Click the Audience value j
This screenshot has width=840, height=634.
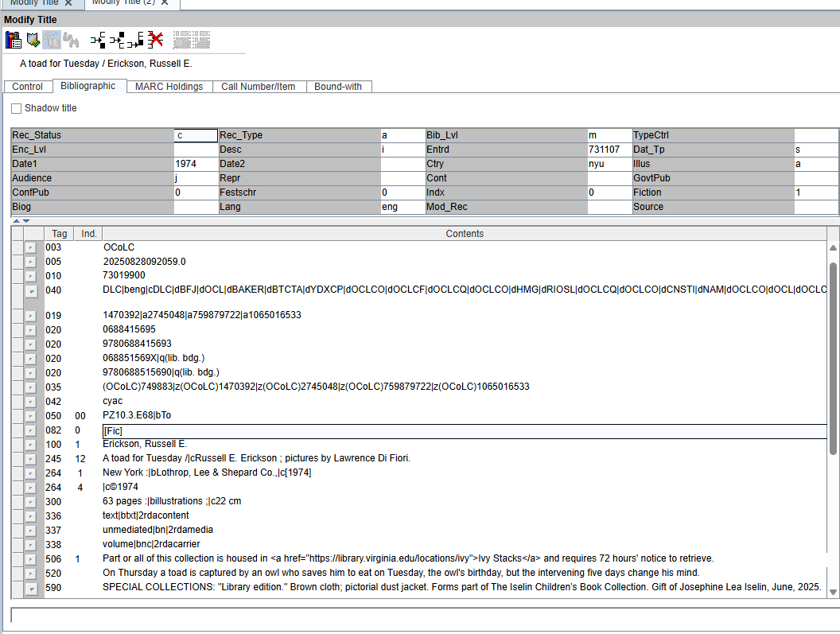[196, 178]
